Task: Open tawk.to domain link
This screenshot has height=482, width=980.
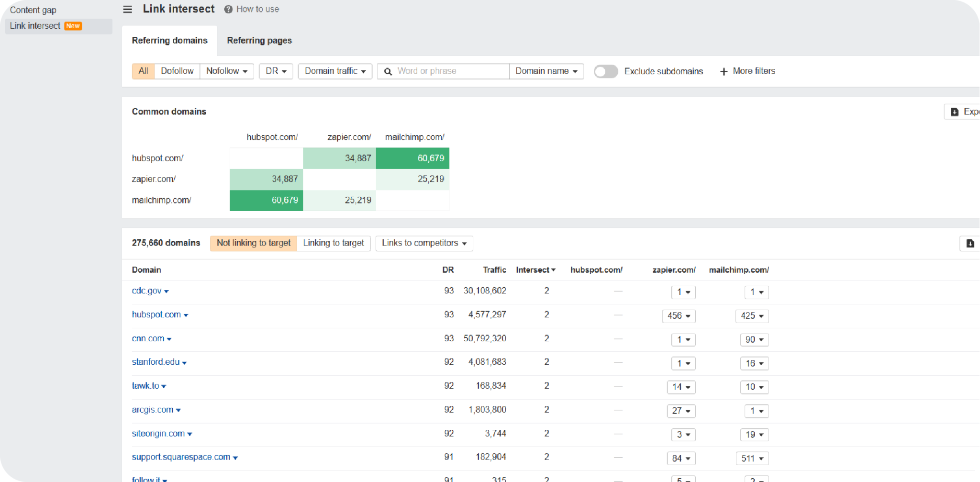Action: [x=145, y=386]
